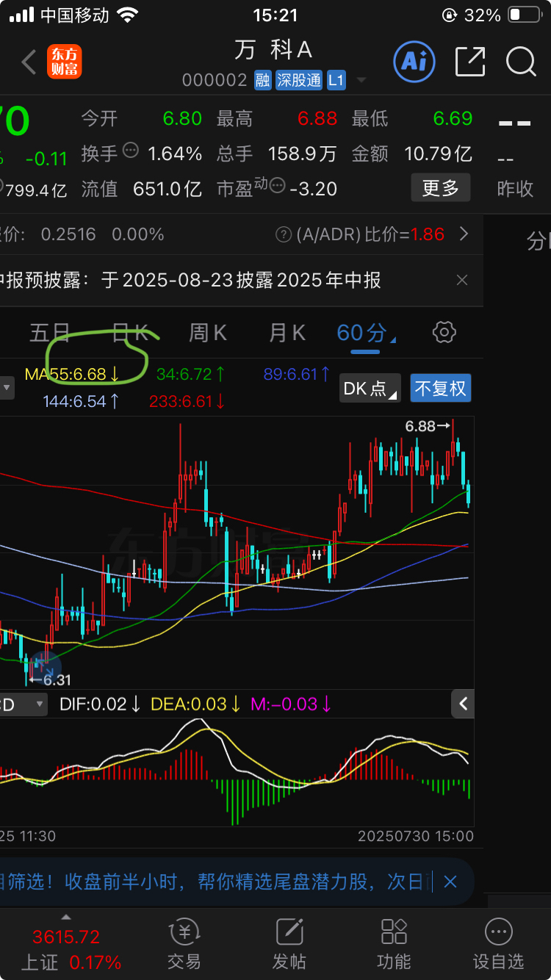This screenshot has width=551, height=980.
Task: Open chart settings gear icon
Action: [444, 332]
